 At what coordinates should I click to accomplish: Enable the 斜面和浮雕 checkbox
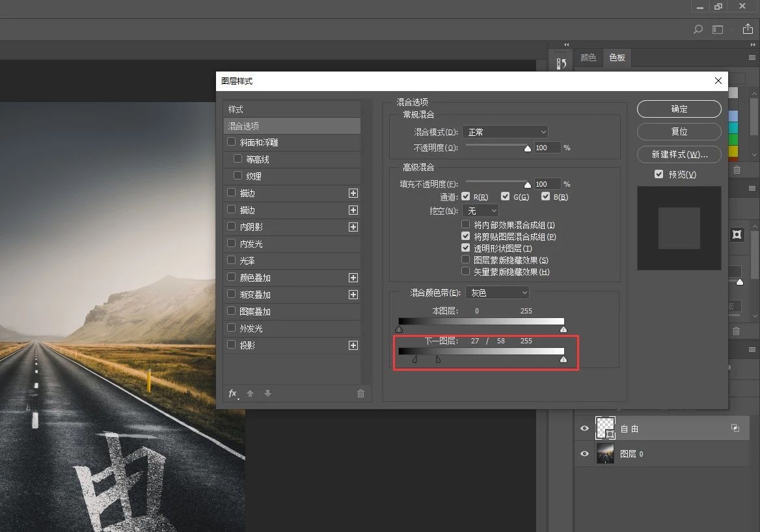[x=231, y=142]
